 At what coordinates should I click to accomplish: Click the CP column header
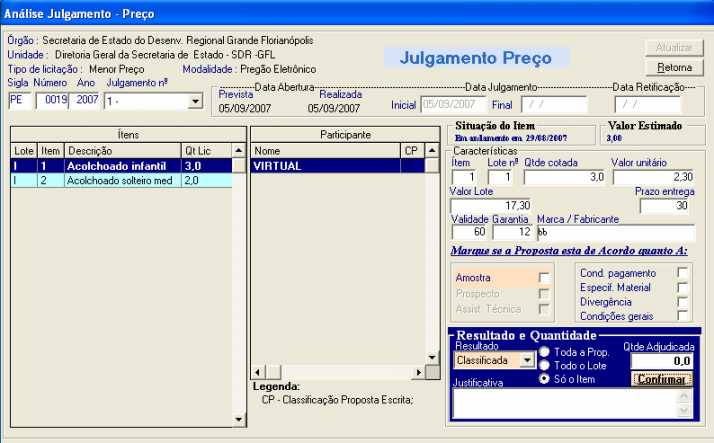[x=412, y=150]
